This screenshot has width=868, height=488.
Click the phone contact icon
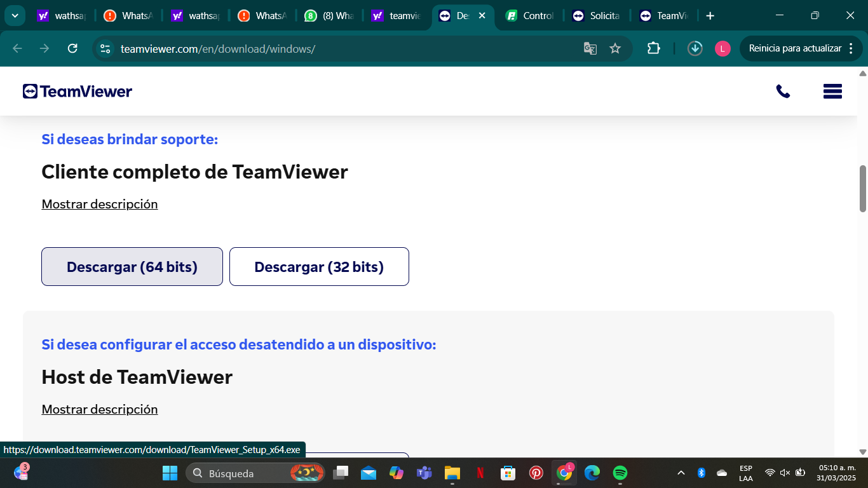783,91
